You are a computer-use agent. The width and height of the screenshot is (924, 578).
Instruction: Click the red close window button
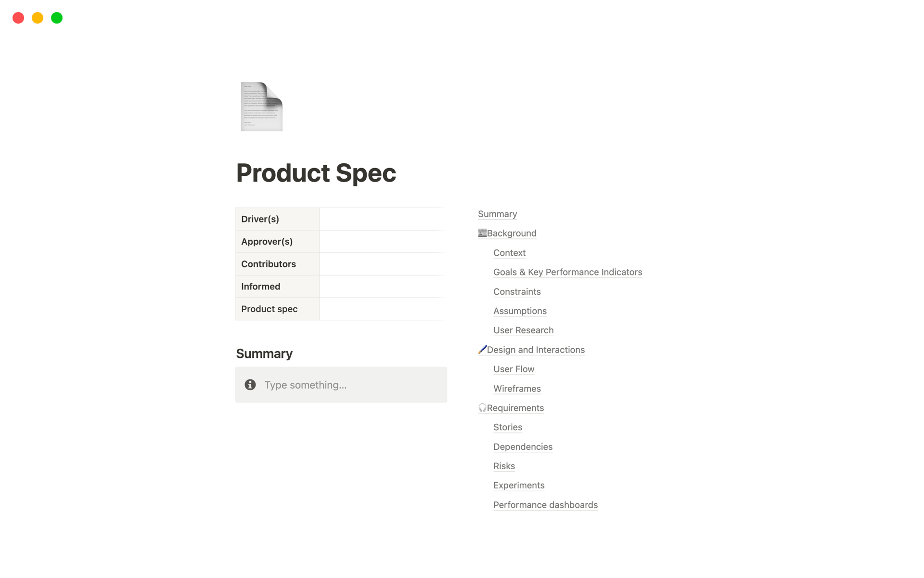click(18, 18)
